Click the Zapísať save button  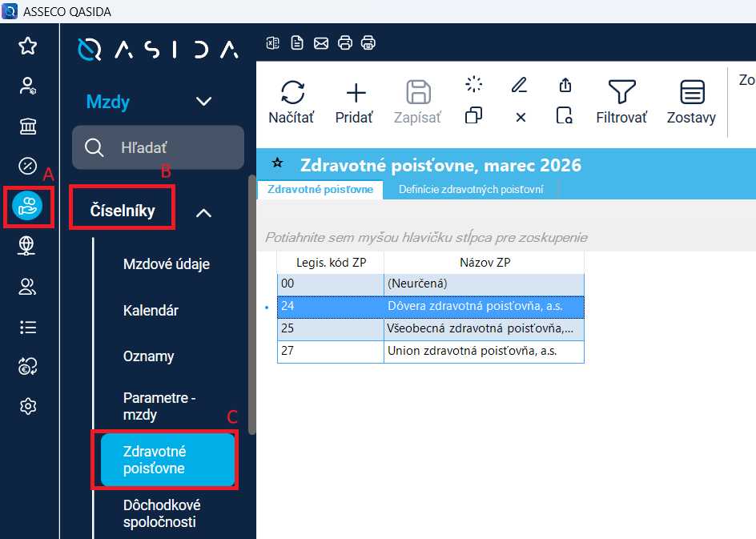[417, 102]
